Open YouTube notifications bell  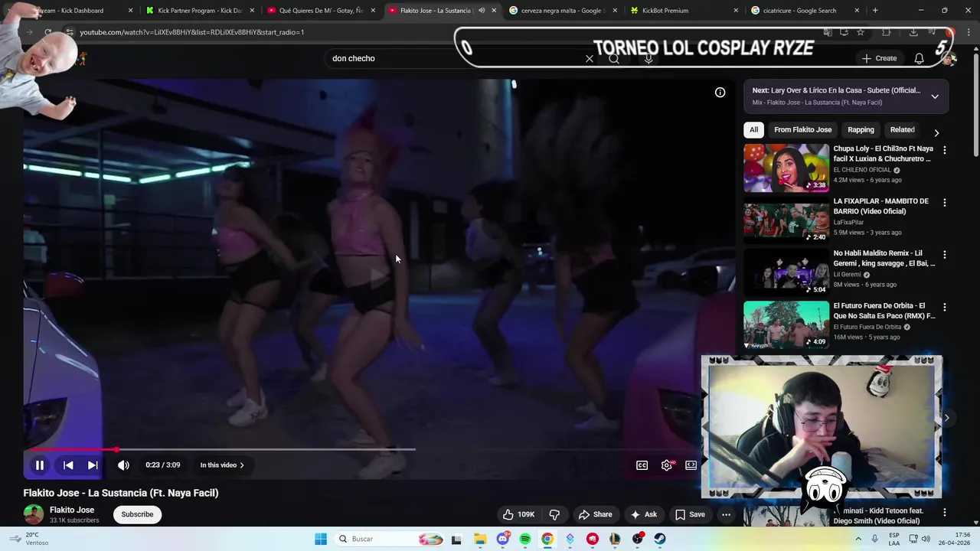(919, 58)
